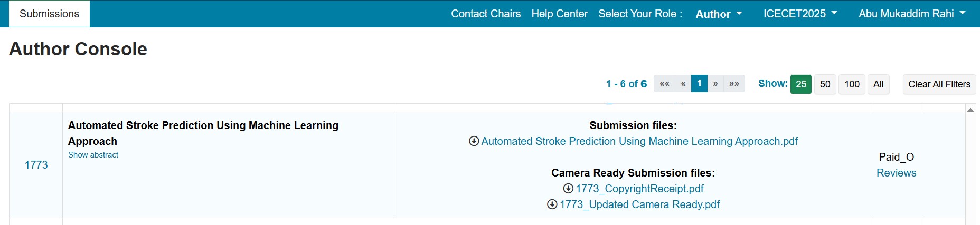This screenshot has width=980, height=225.
Task: Show 50 items per page
Action: [825, 84]
